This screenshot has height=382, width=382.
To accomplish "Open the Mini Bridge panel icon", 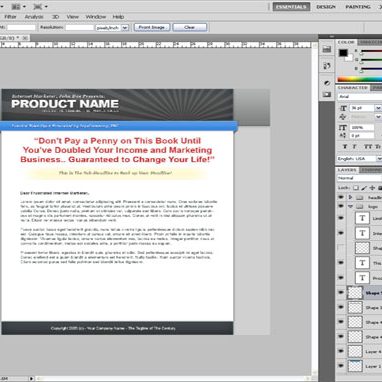I will coord(327,49).
